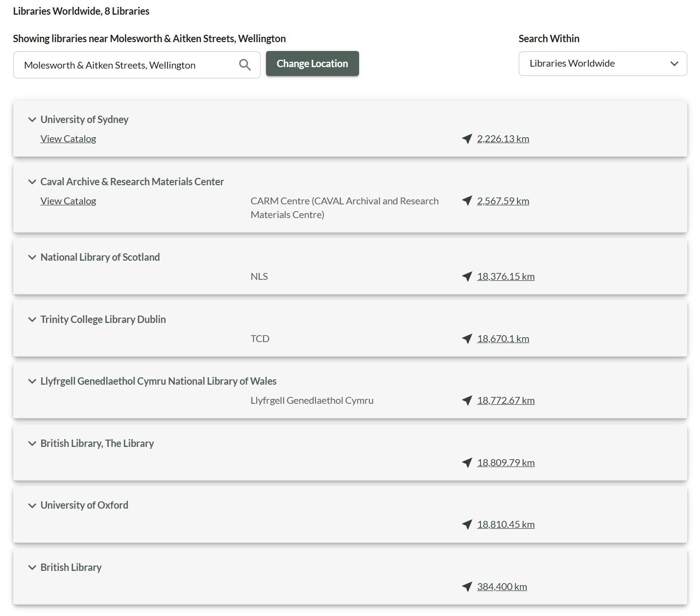The width and height of the screenshot is (700, 616).
Task: Click the TCD label text
Action: tap(260, 339)
